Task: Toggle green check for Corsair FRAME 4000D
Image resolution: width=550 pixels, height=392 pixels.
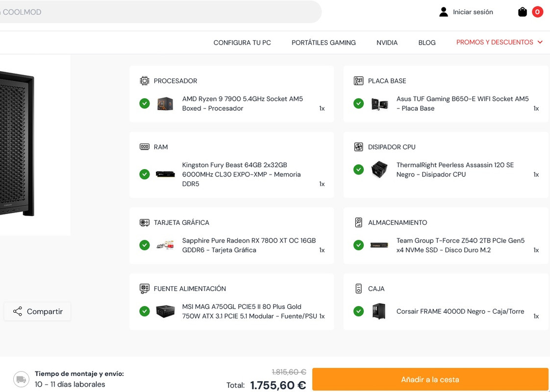Action: pos(358,311)
